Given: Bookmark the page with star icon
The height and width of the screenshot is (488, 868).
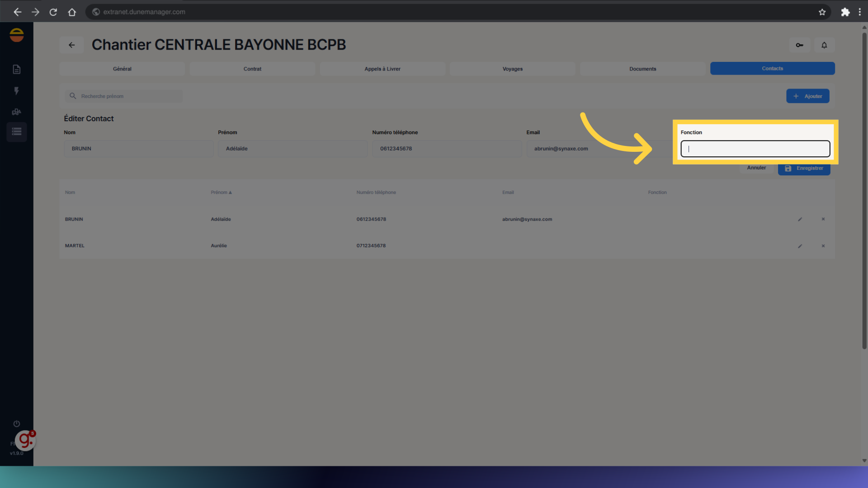Looking at the screenshot, I should (822, 12).
